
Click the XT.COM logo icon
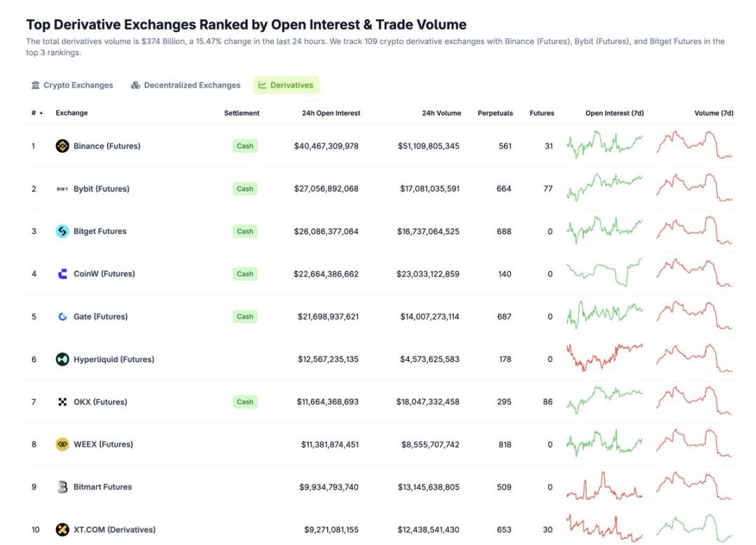pyautogui.click(x=62, y=530)
